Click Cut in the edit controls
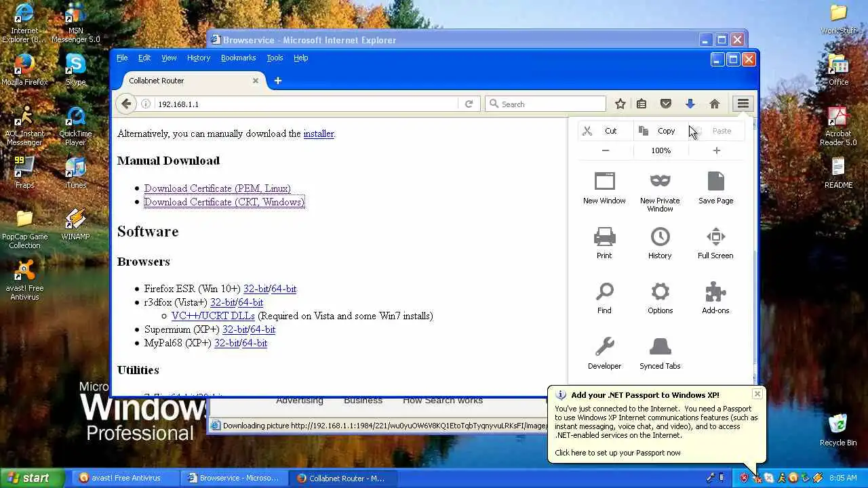868x488 pixels. coord(606,131)
